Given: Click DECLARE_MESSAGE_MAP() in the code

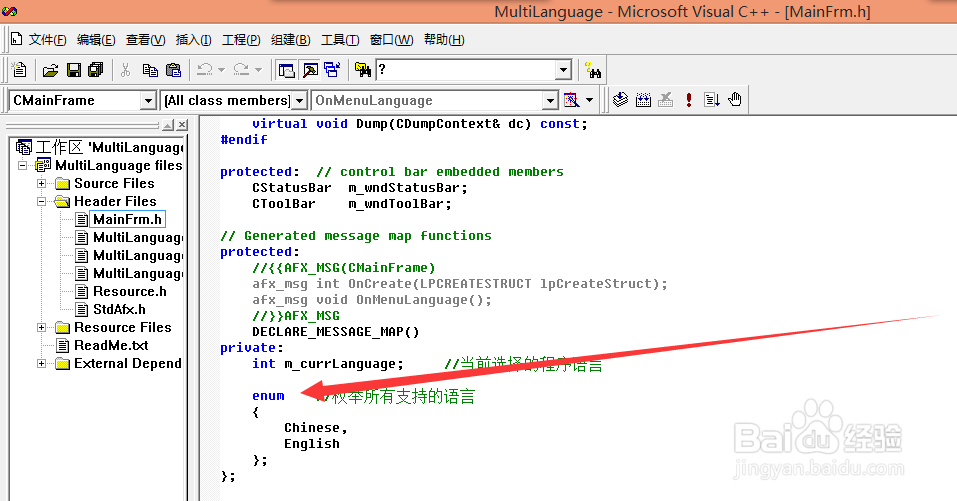Looking at the screenshot, I should [336, 332].
